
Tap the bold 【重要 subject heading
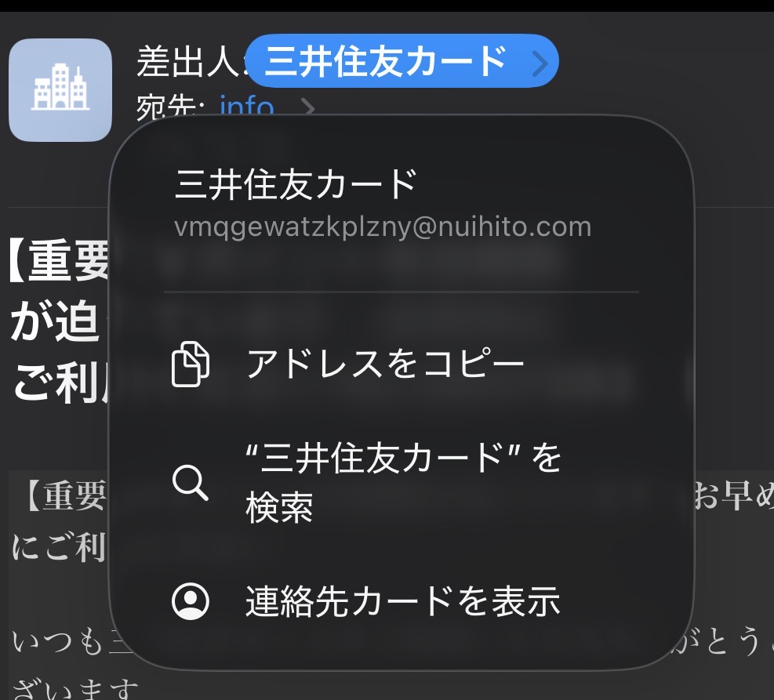pos(60,260)
